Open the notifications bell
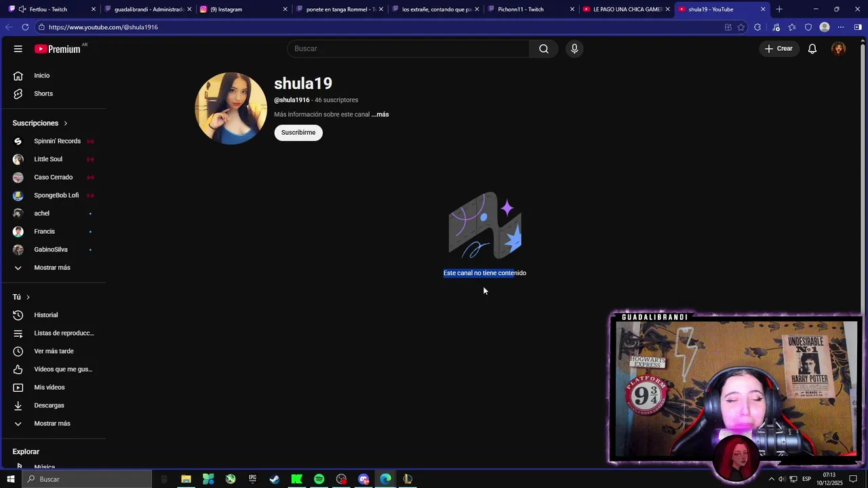Screen dimensions: 868x488 tap(812, 49)
